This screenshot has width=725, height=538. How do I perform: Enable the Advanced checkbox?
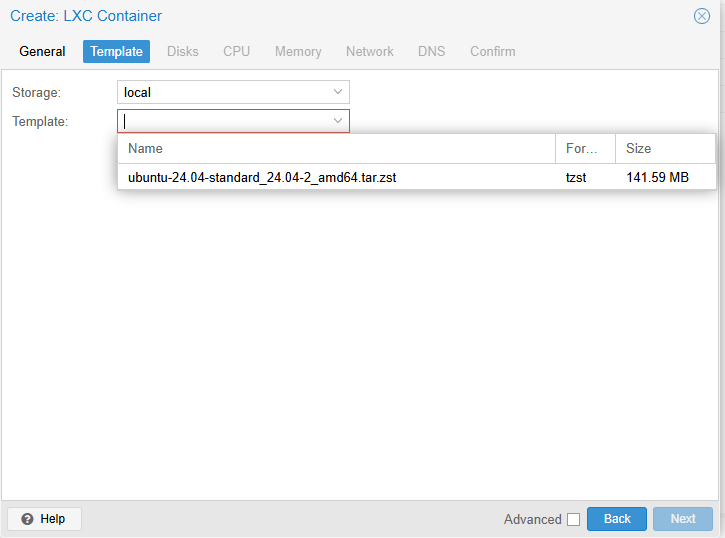573,519
